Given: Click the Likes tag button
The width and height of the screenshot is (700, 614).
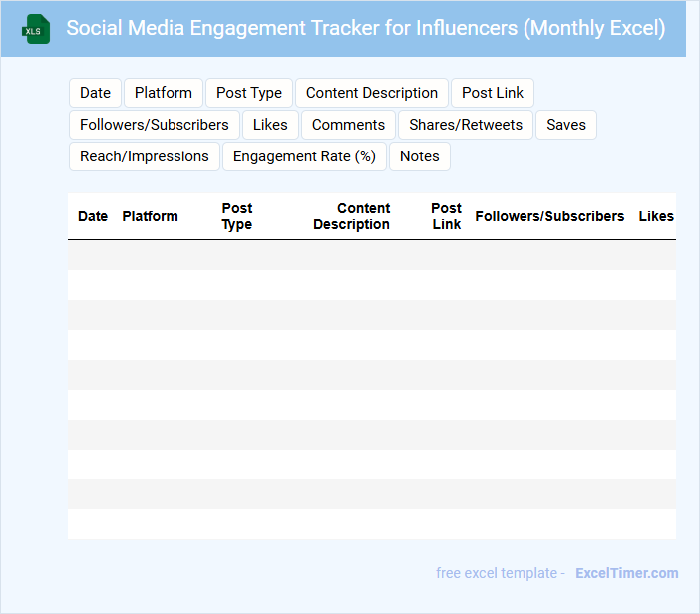Looking at the screenshot, I should 270,125.
